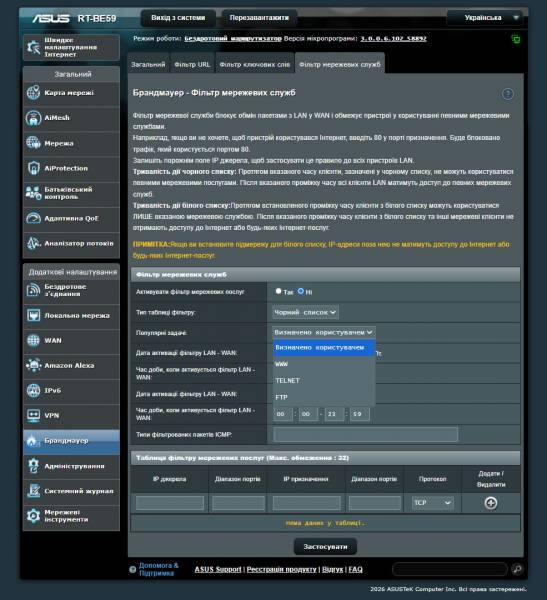Open the Батьківський контроль icon
This screenshot has width=547, height=600.
tap(33, 193)
